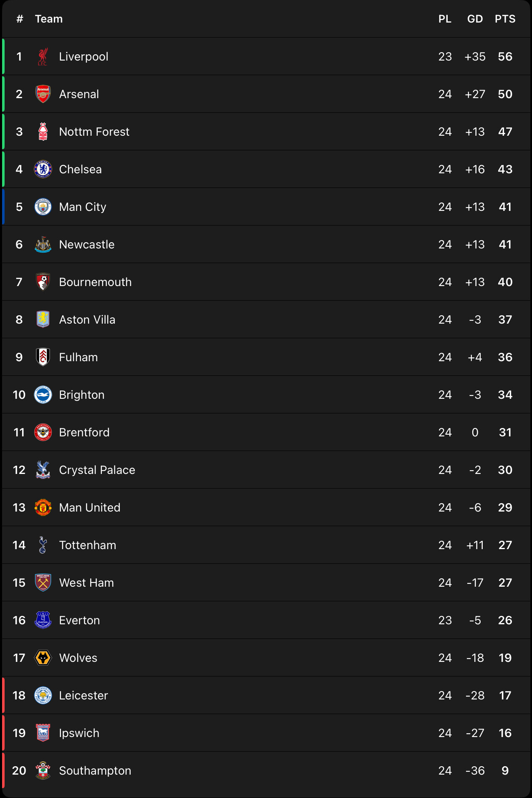Click the Team column header

(49, 19)
